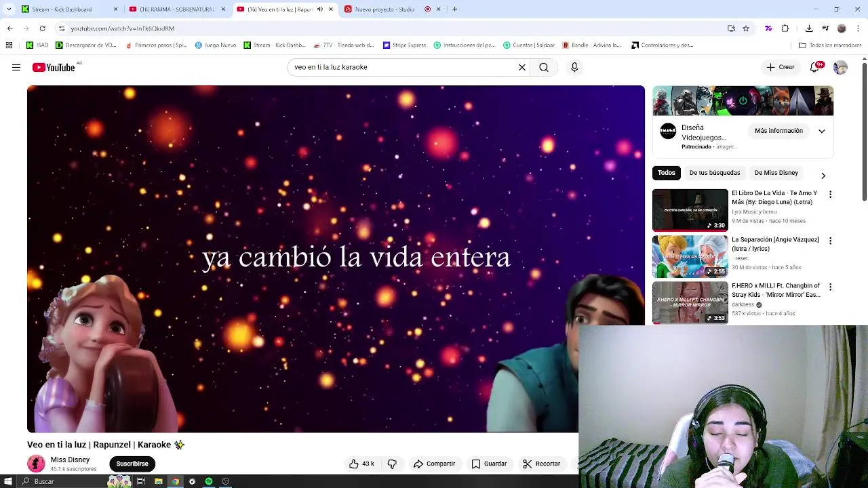Screen dimensions: 868x488
Task: Open Más información on the ad
Action: [x=778, y=131]
